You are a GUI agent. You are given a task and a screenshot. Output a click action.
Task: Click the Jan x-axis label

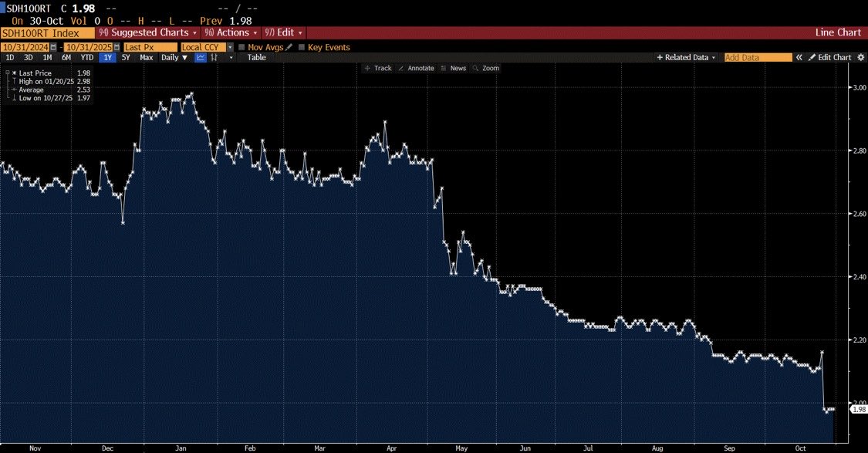(x=181, y=448)
